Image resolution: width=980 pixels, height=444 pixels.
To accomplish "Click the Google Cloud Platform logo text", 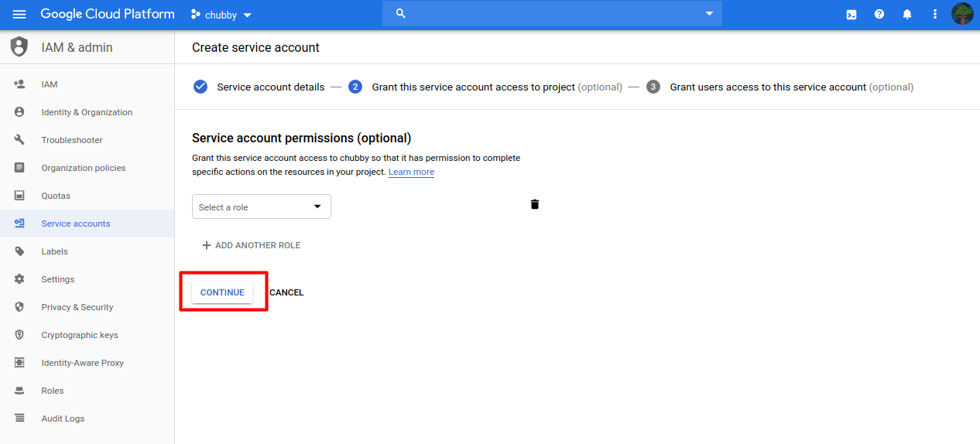I will 108,14.
